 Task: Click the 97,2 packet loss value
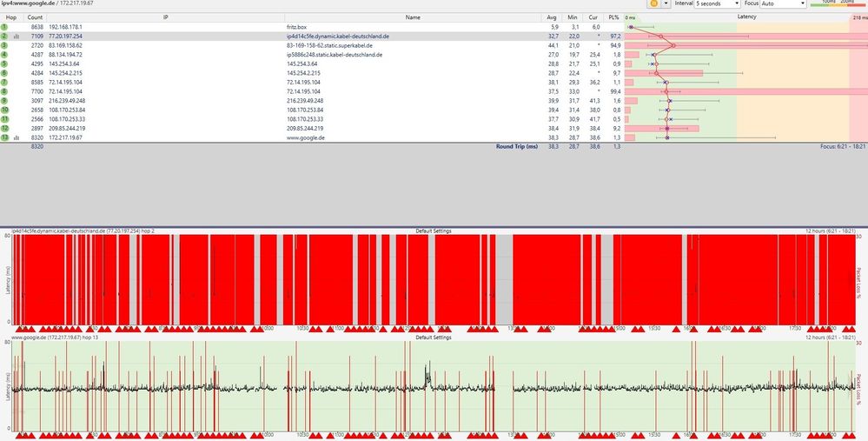click(x=614, y=36)
